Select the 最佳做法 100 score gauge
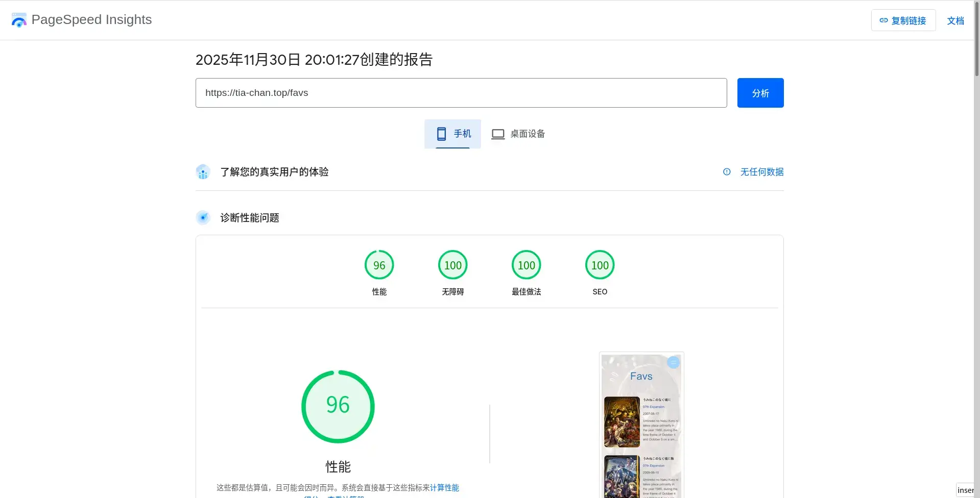The height and width of the screenshot is (498, 980). pos(527,273)
